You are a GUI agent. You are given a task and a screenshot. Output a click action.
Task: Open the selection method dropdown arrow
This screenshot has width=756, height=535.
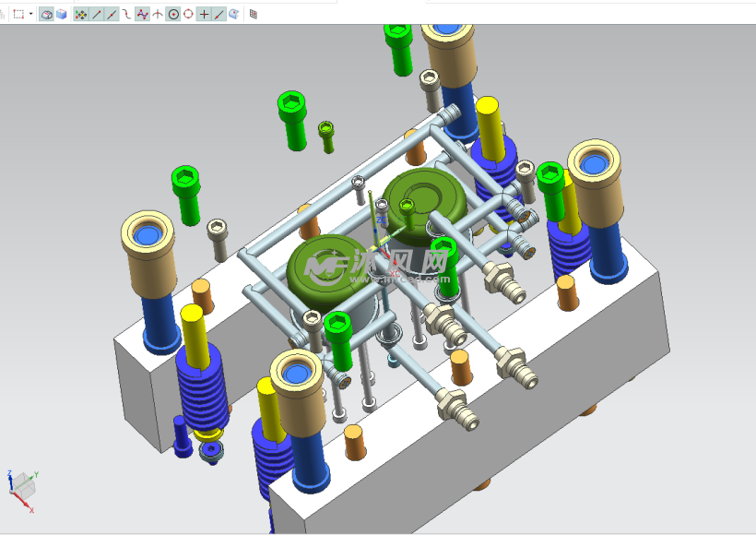30,14
